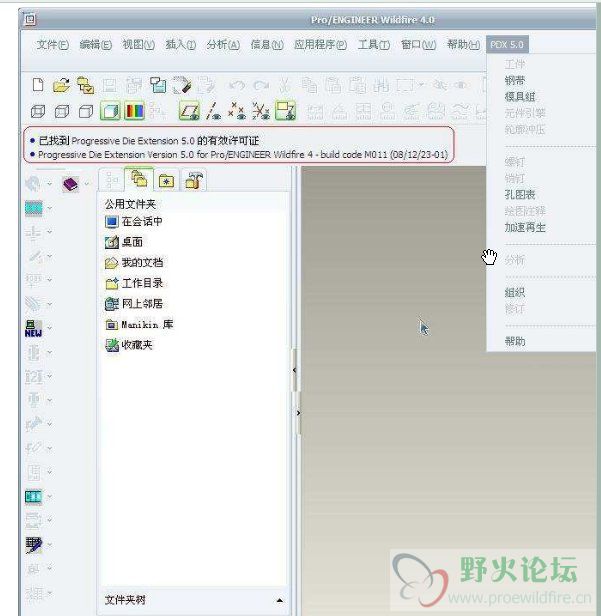This screenshot has width=601, height=616.
Task: Choose 加速再生 in PDX menu
Action: point(525,227)
